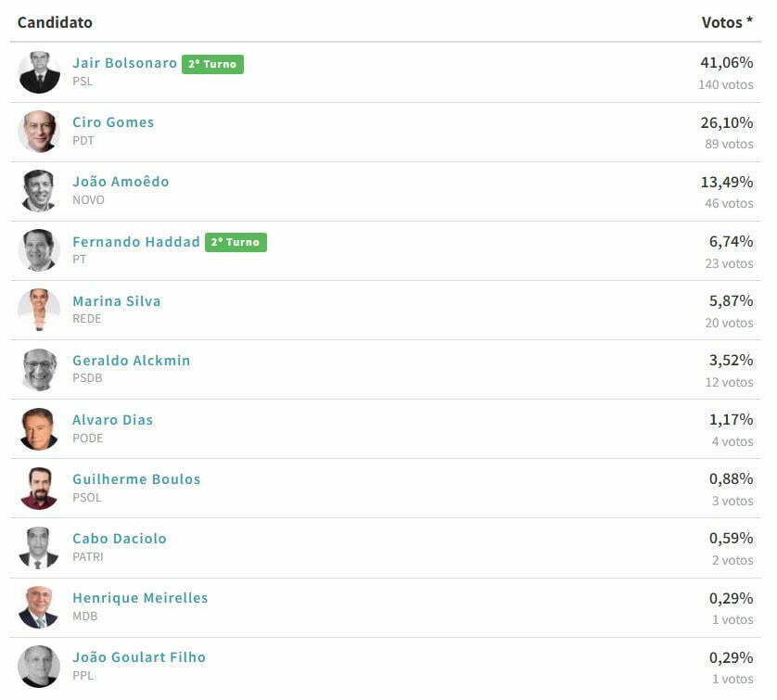Click Henrique Meirelles's profile photo
Image resolution: width=777 pixels, height=700 pixels.
(x=39, y=607)
